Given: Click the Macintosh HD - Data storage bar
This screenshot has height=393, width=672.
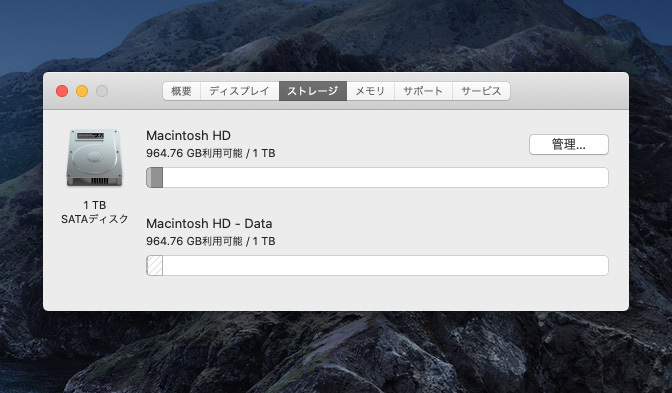Looking at the screenshot, I should [377, 265].
